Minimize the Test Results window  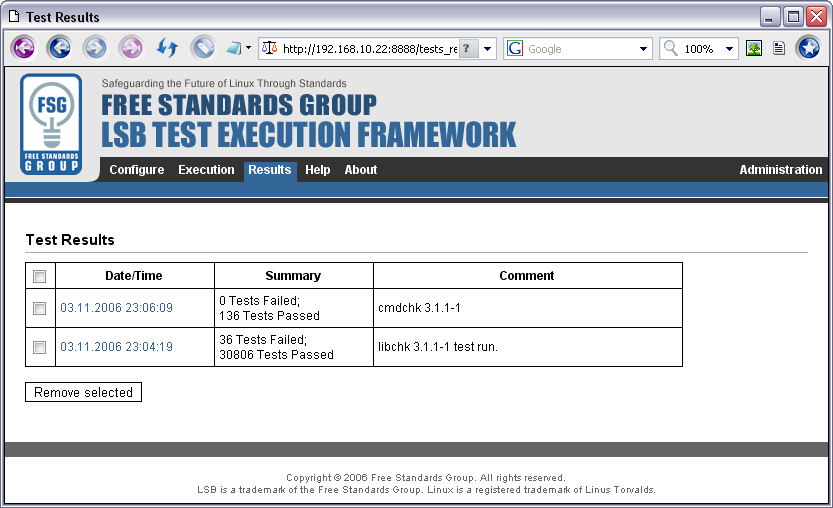coord(769,16)
